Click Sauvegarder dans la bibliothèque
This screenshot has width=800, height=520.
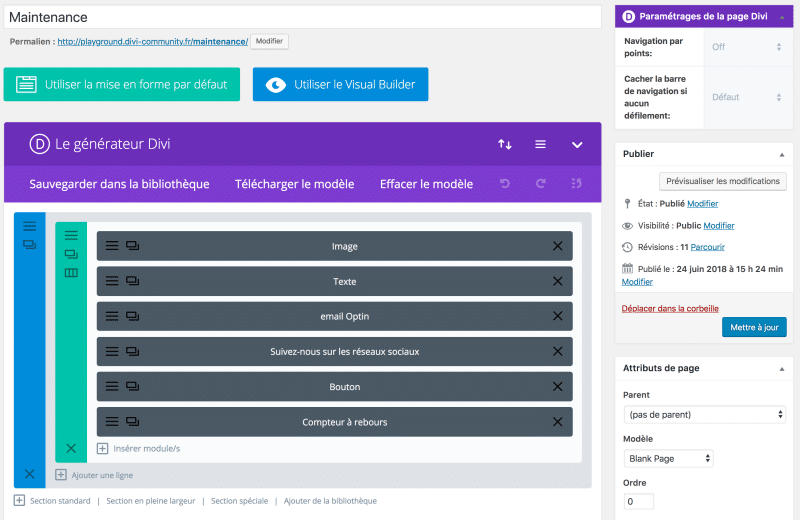[119, 184]
